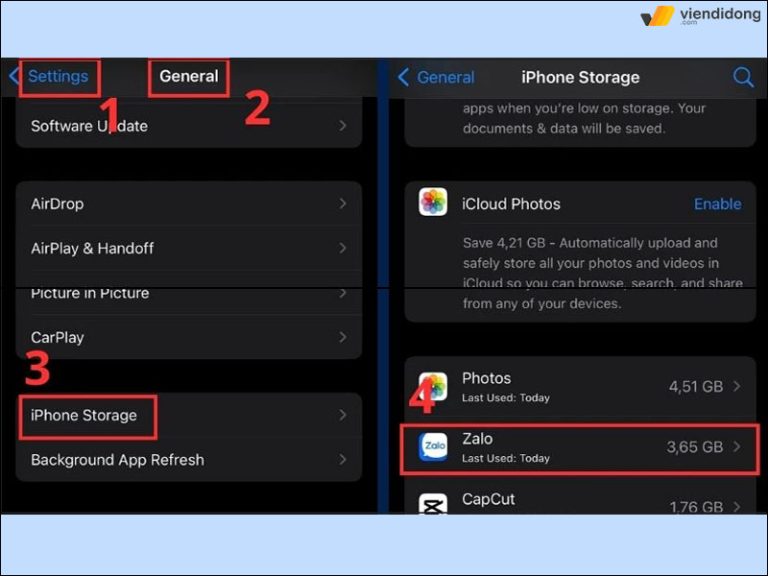Tap the back arrow beside General

pos(404,77)
